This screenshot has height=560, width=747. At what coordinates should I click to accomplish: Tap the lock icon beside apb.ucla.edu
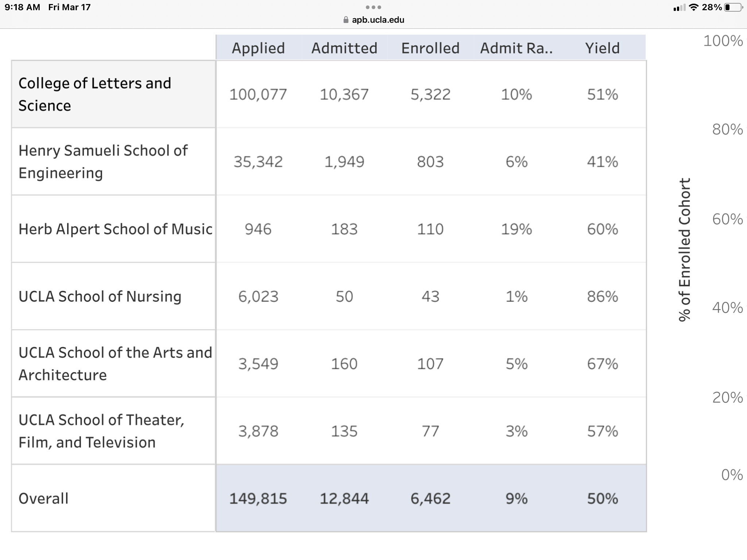pos(346,20)
